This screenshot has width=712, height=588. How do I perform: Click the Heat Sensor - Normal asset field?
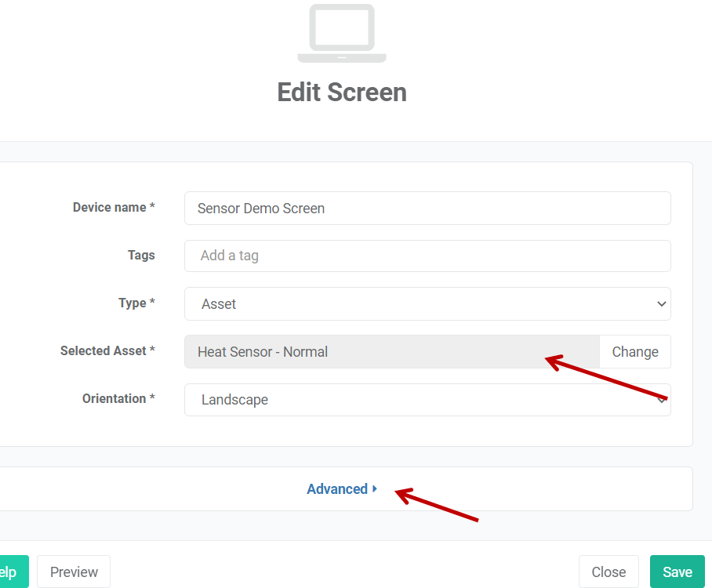392,352
